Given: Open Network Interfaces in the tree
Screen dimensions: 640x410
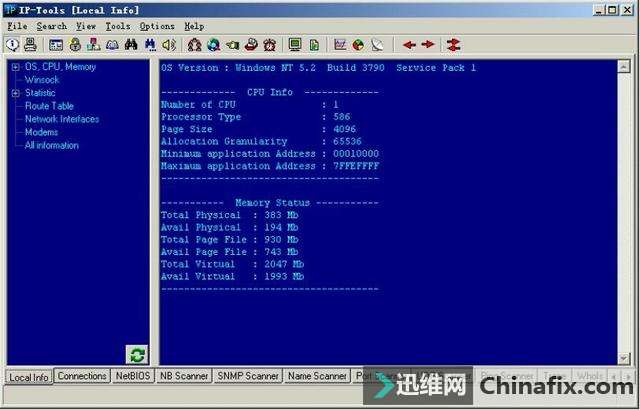Looking at the screenshot, I should point(62,119).
